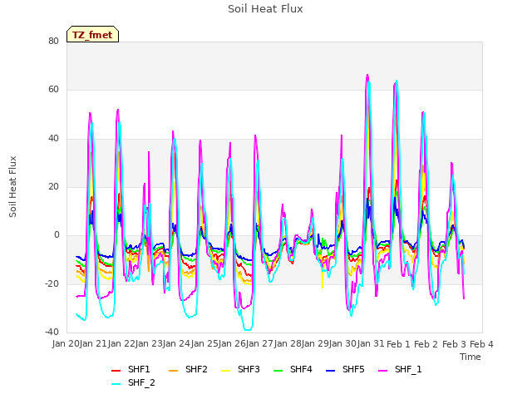This screenshot has height=399, width=532.
Task: Click the Feb 1 x-axis date label
Action: coord(399,344)
